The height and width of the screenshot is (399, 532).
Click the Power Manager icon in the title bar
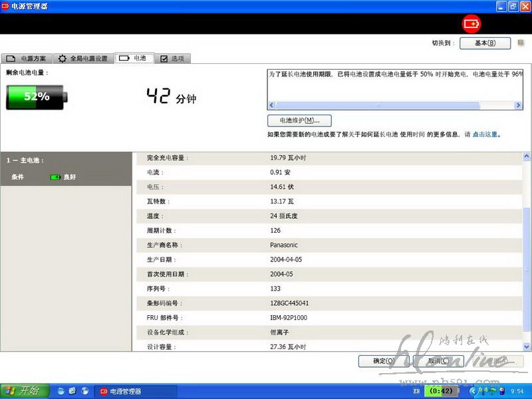click(x=5, y=6)
